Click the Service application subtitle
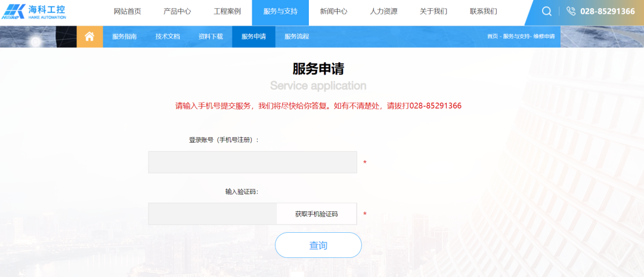The width and height of the screenshot is (644, 277). click(x=318, y=86)
